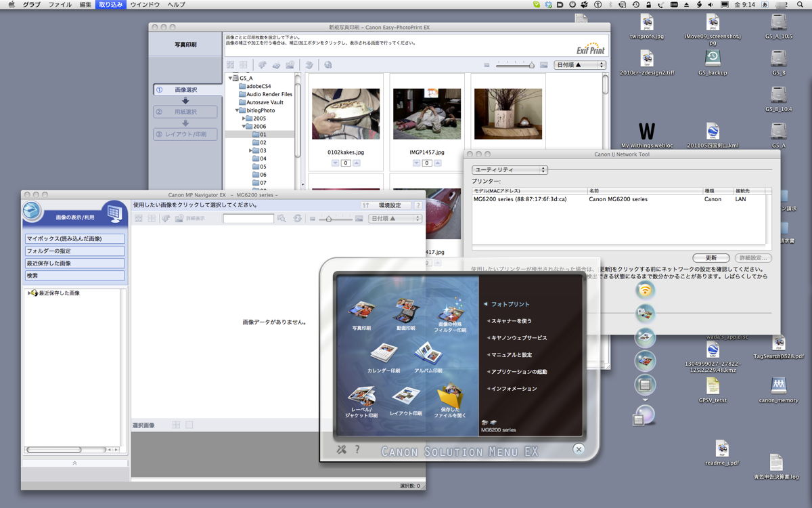This screenshot has height=508, width=812.
Task: Open 編集 menu in menu bar
Action: click(85, 5)
